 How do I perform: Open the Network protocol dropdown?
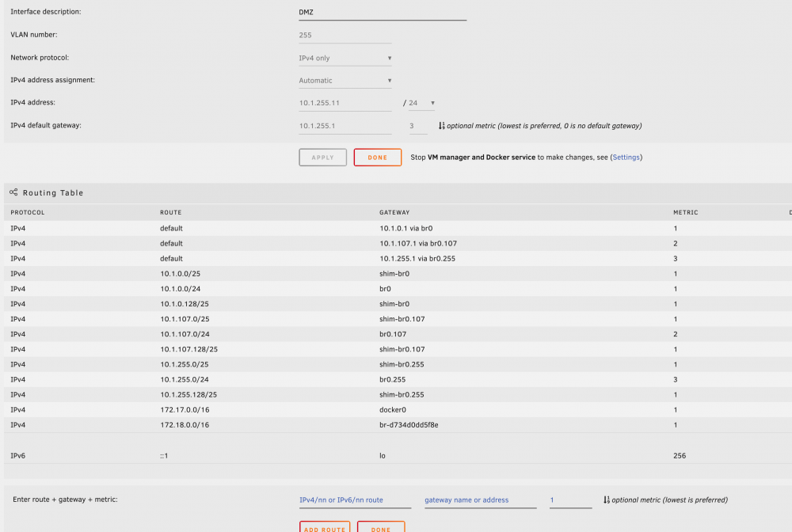345,58
